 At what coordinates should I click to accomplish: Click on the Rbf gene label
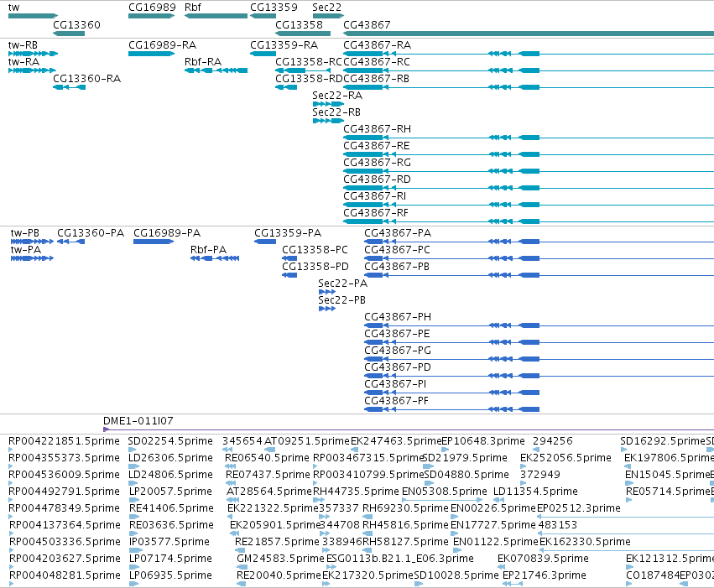pos(193,8)
